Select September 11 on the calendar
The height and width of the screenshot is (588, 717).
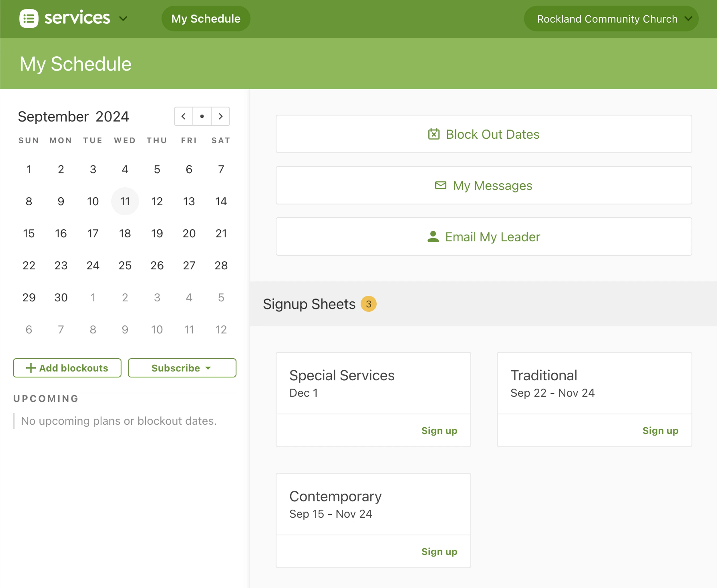pos(125,201)
